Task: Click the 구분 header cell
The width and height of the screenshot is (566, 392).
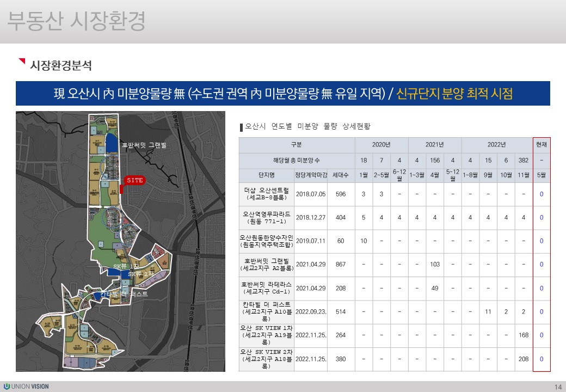Action: point(297,145)
